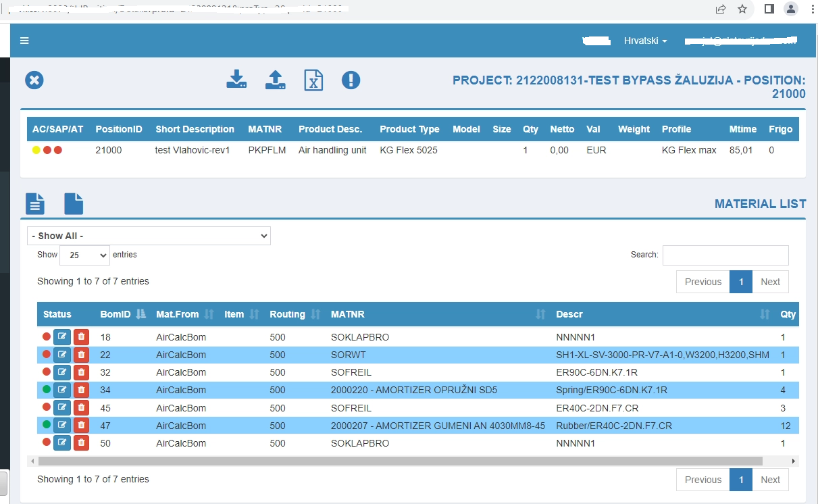The height and width of the screenshot is (504, 818).
Task: Click the MATERIAL LIST heading
Action: pyautogui.click(x=761, y=203)
